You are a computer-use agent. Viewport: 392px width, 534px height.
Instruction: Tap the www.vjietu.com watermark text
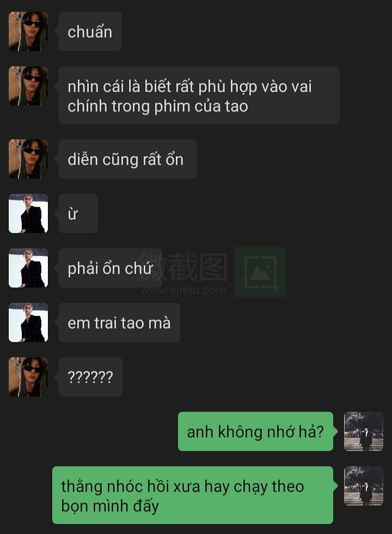(183, 290)
